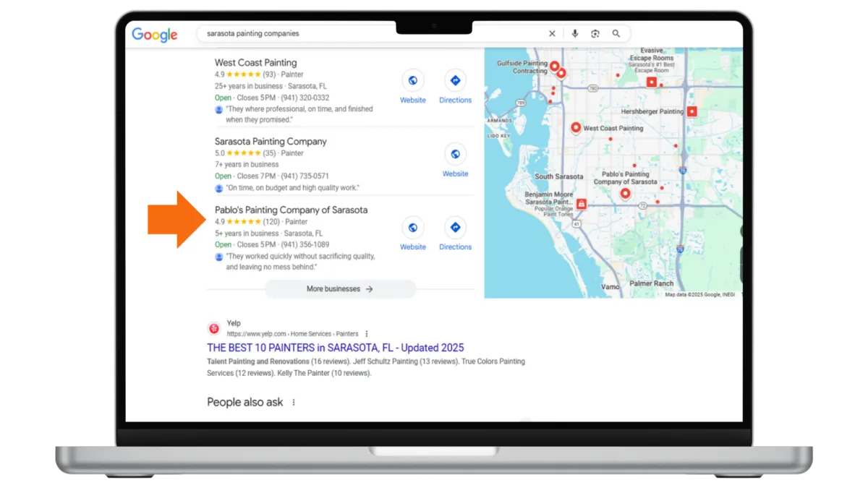Click '25+ years in business · Sarasota, FL' text
This screenshot has height=488, width=868.
pos(271,86)
